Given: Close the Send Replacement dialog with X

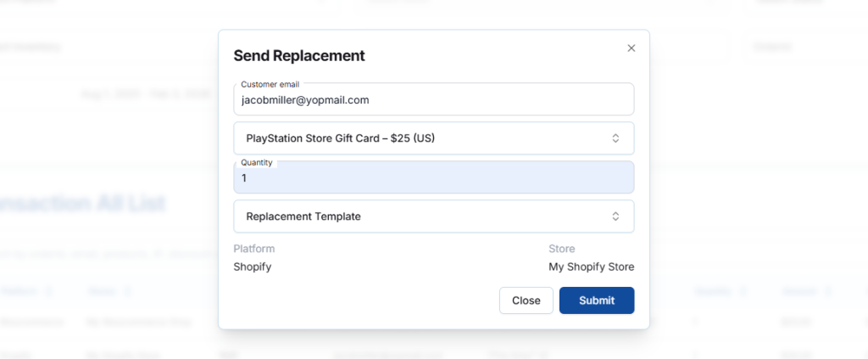Looking at the screenshot, I should (631, 48).
